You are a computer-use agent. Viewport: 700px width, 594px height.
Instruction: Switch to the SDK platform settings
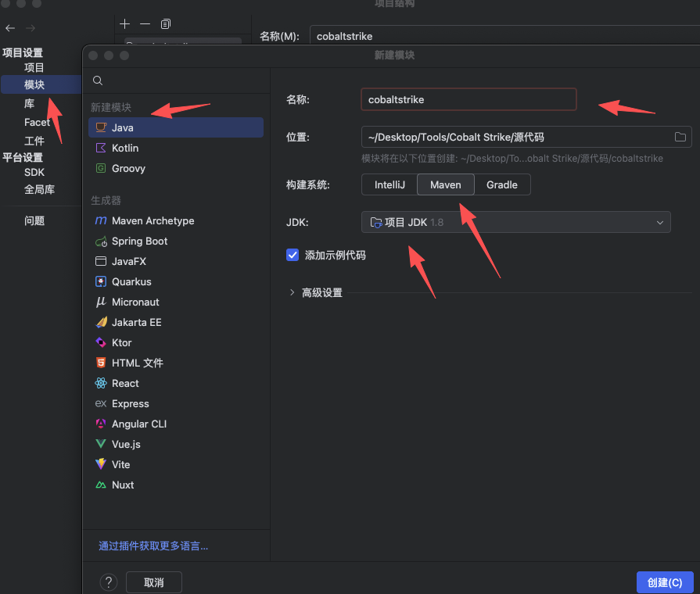point(34,172)
